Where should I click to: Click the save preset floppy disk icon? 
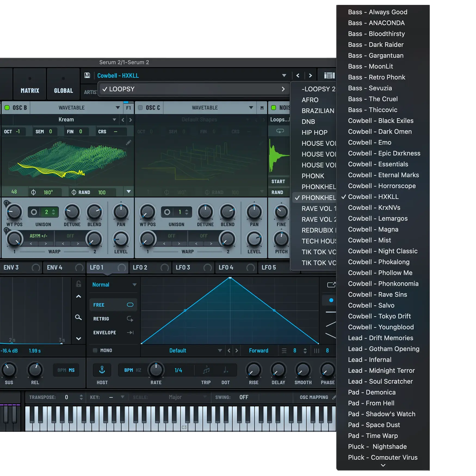click(x=87, y=75)
